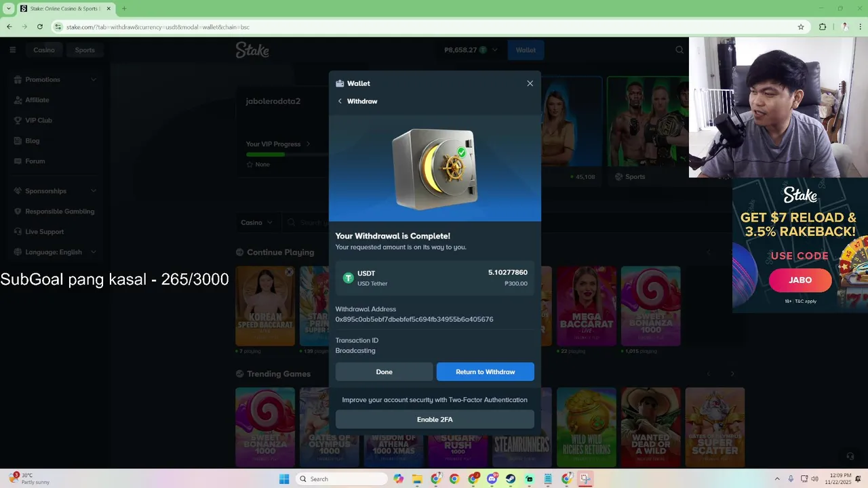Open the Casino search filter dropdown
The width and height of the screenshot is (868, 488).
click(256, 222)
